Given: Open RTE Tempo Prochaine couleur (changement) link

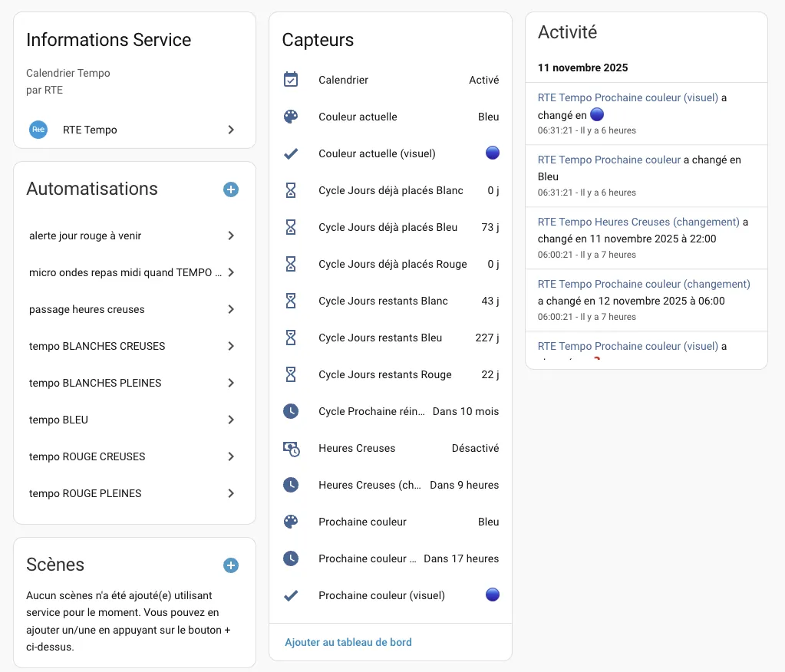Looking at the screenshot, I should (x=644, y=284).
